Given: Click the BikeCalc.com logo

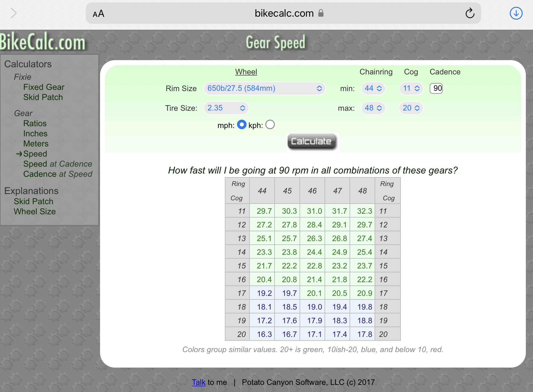Looking at the screenshot, I should tap(43, 42).
